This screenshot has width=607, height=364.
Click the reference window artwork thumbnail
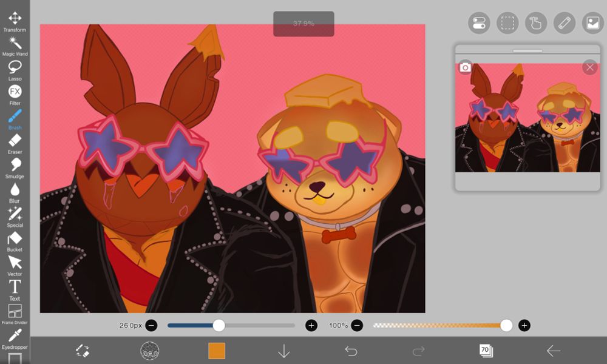click(527, 118)
